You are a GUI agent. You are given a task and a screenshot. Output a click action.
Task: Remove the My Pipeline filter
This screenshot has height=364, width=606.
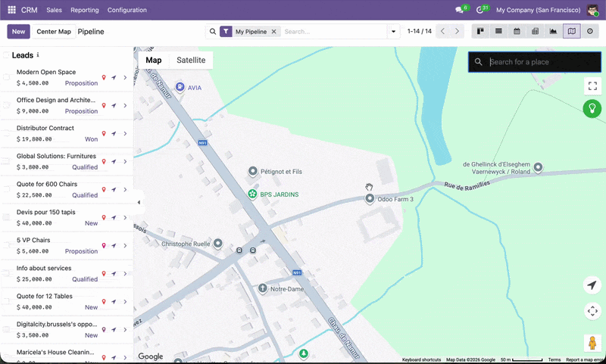(273, 32)
